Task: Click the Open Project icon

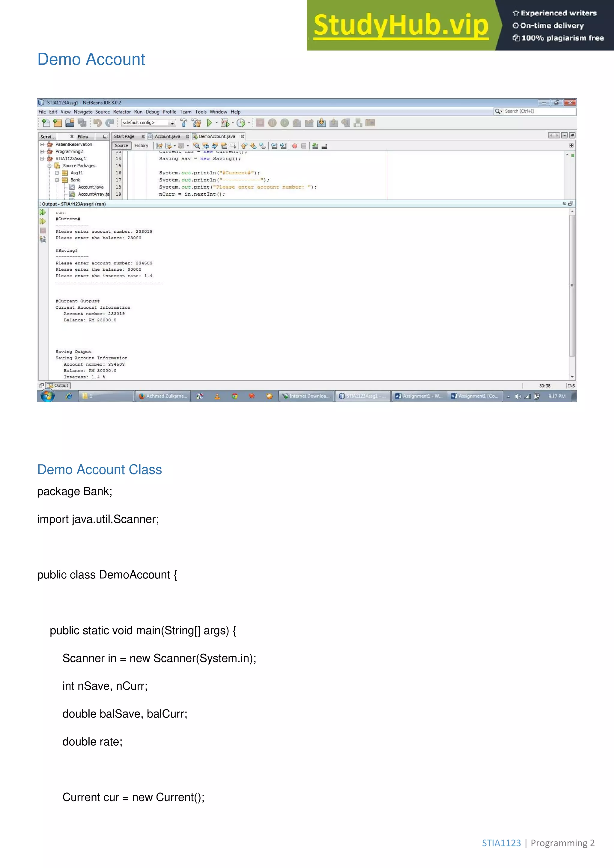Action: 70,123
